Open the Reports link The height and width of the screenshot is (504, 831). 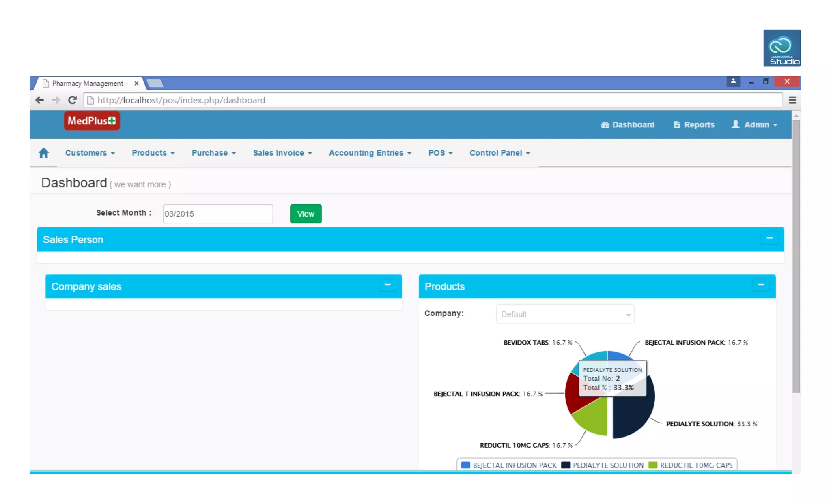point(694,125)
